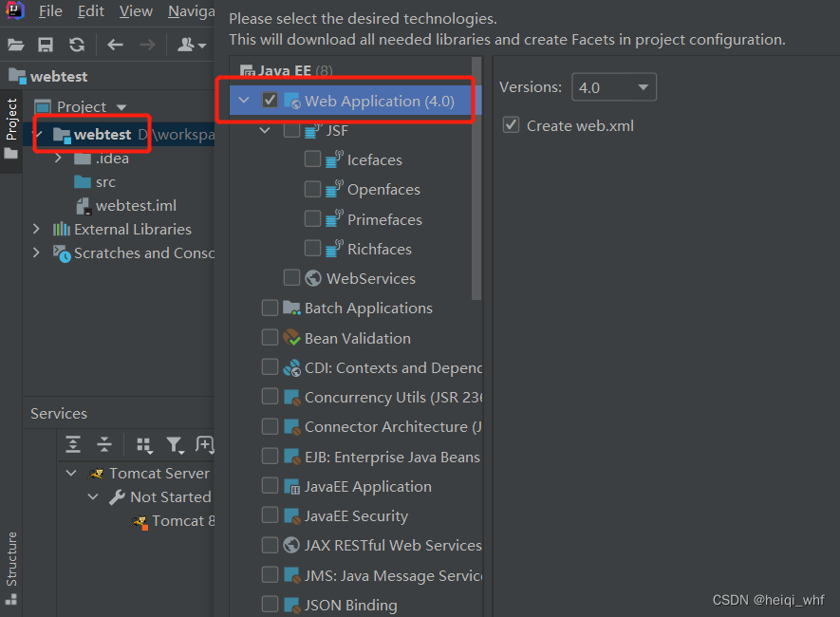Click the JavaEE Application icon

(292, 486)
